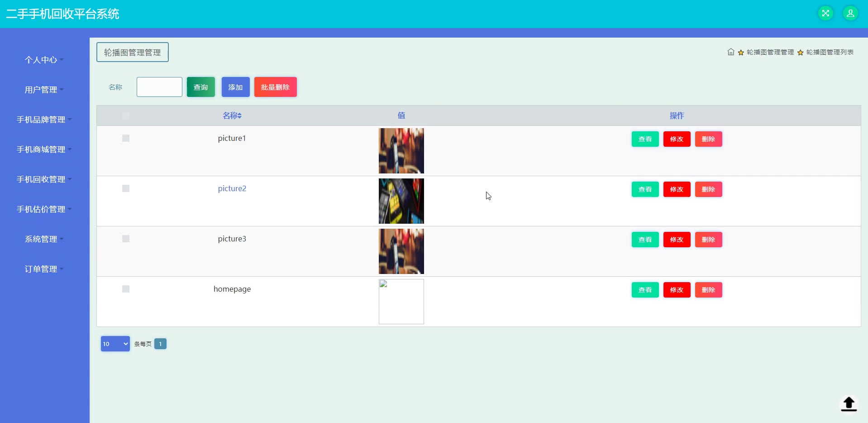Screen dimensions: 868x423
Task: Delete picture3 with 删除 button
Action: click(709, 240)
